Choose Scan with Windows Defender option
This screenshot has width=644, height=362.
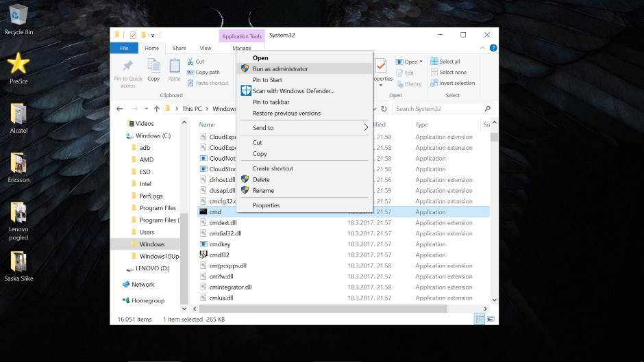point(293,91)
